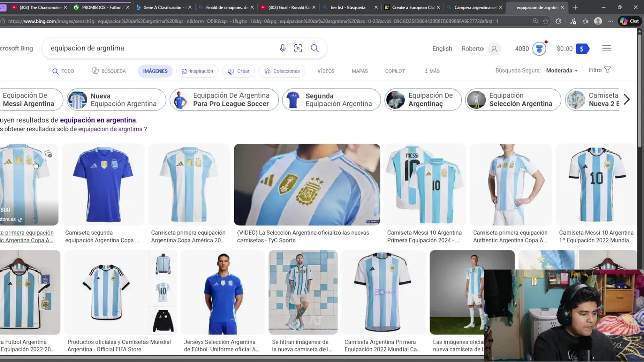Viewport: 644px width, 362px height.
Task: Click Se filtran imágenes de la nueva camiseta caption
Action: pos(302,346)
